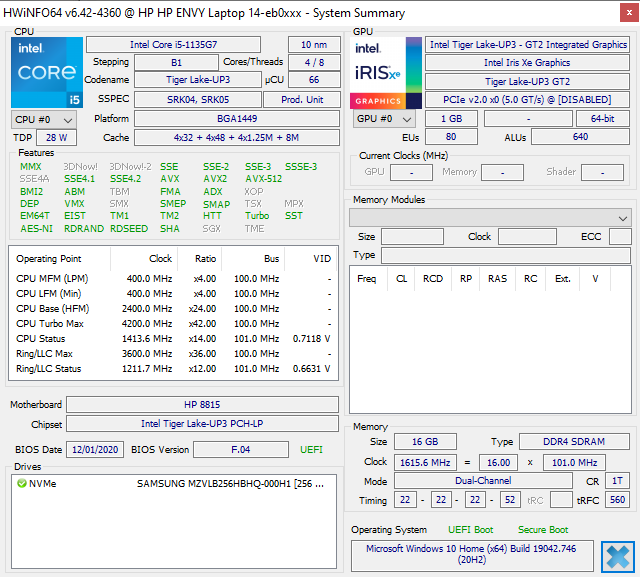640x577 pixels.
Task: Click the SSPEC field showing SRK04, SRK05
Action: [x=197, y=100]
